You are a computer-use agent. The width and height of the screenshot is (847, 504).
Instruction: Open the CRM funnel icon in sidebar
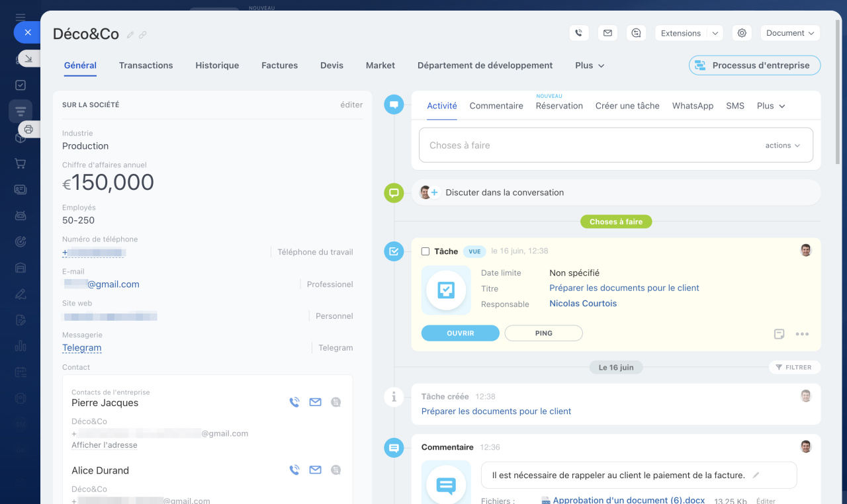[21, 111]
